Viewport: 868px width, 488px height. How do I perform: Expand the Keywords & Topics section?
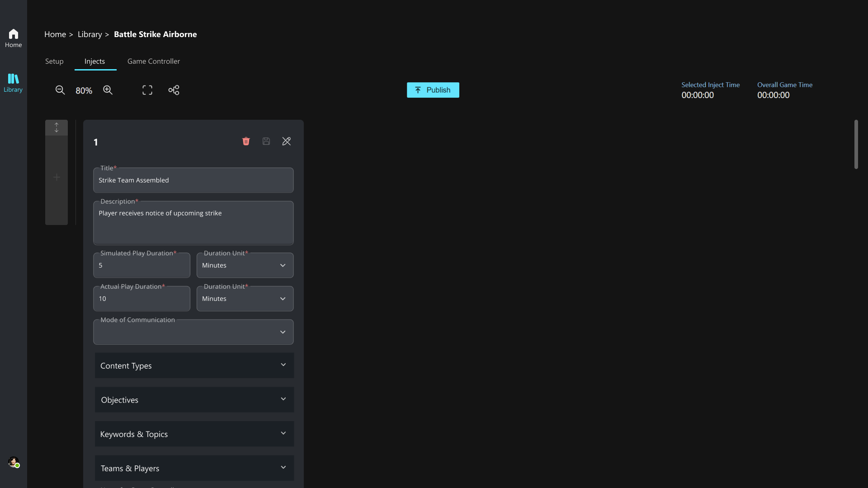pyautogui.click(x=194, y=434)
